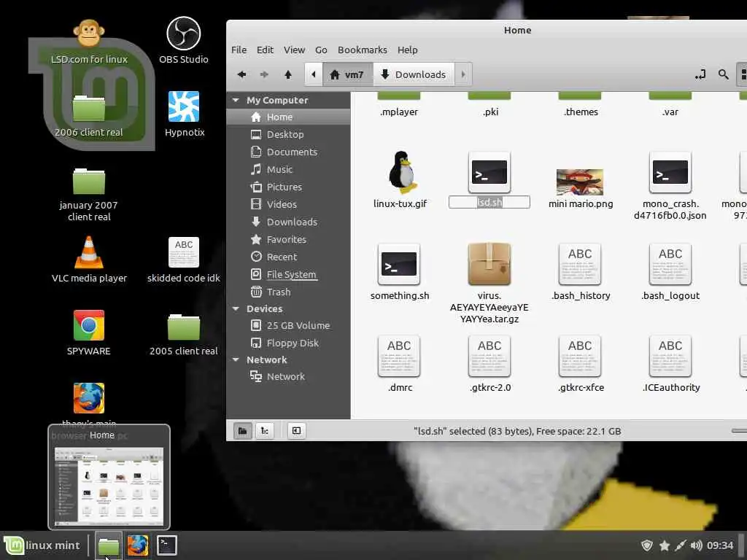Viewport: 747px width, 560px height.
Task: Click the path bar scroll-right arrow
Action: tap(463, 74)
